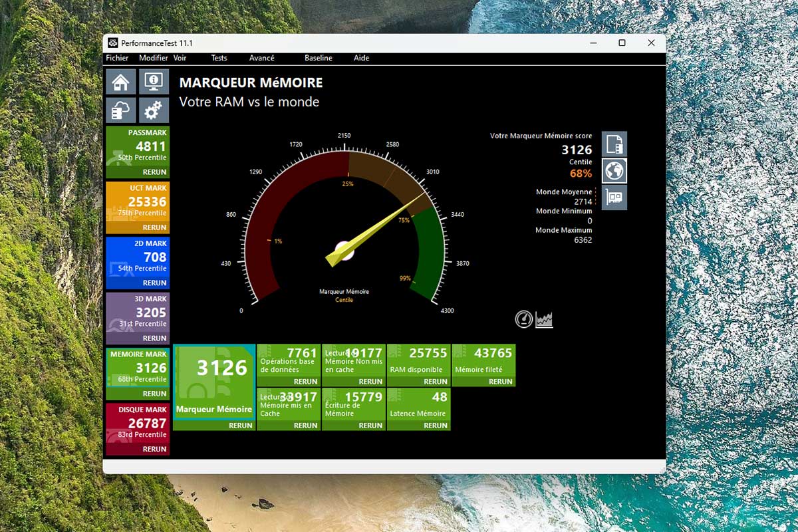Switch to the distribution chart view icon
Screen dimensions: 798x532
[x=545, y=320]
